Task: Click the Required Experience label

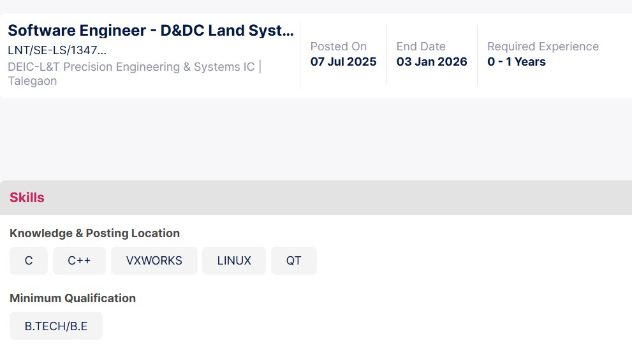Action: point(543,47)
